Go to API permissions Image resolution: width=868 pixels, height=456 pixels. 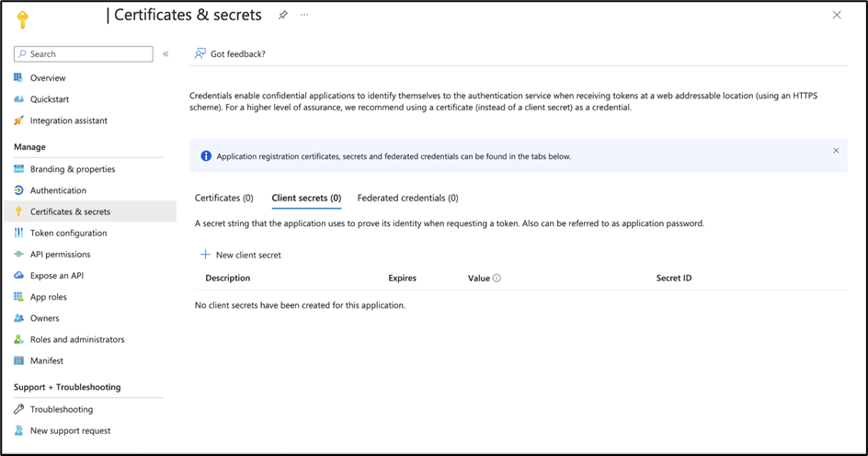(60, 255)
